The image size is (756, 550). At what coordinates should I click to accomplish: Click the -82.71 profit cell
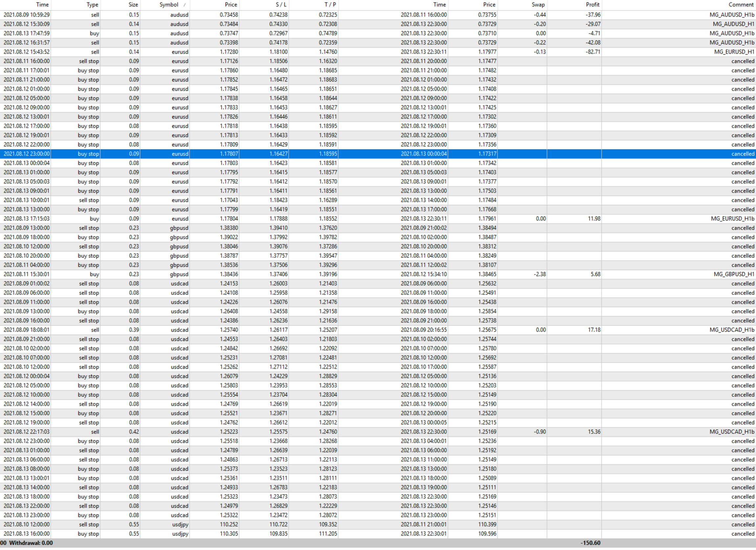(593, 52)
